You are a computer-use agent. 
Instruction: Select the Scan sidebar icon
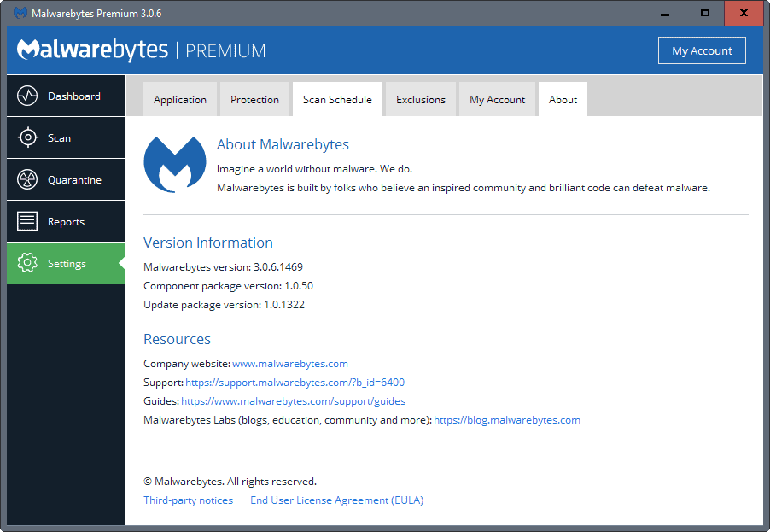[x=26, y=137]
